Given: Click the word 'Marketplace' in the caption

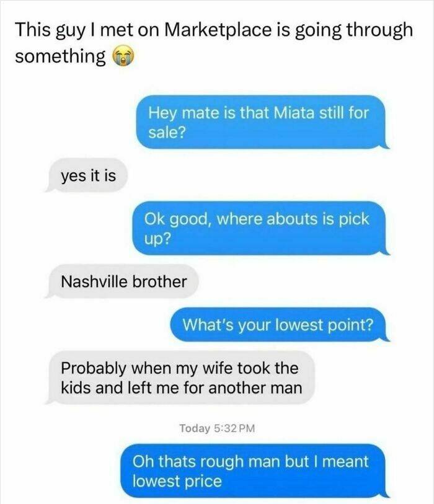Looking at the screenshot, I should coord(218,30).
